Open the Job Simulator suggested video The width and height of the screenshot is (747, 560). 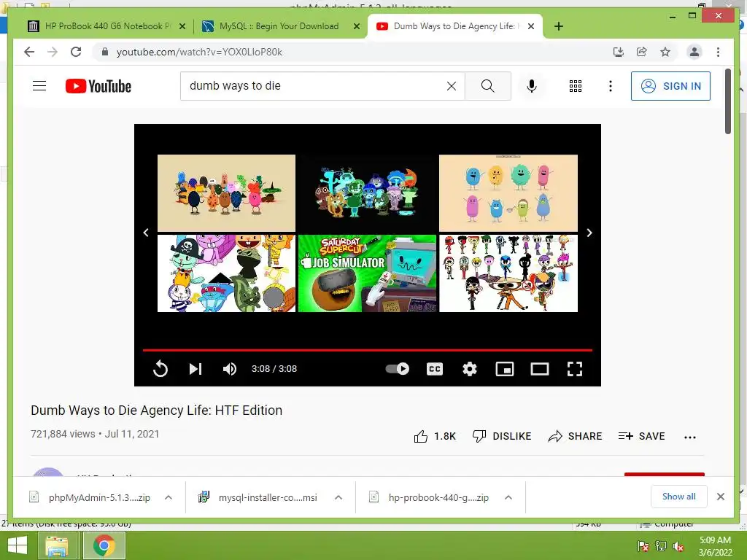[367, 273]
